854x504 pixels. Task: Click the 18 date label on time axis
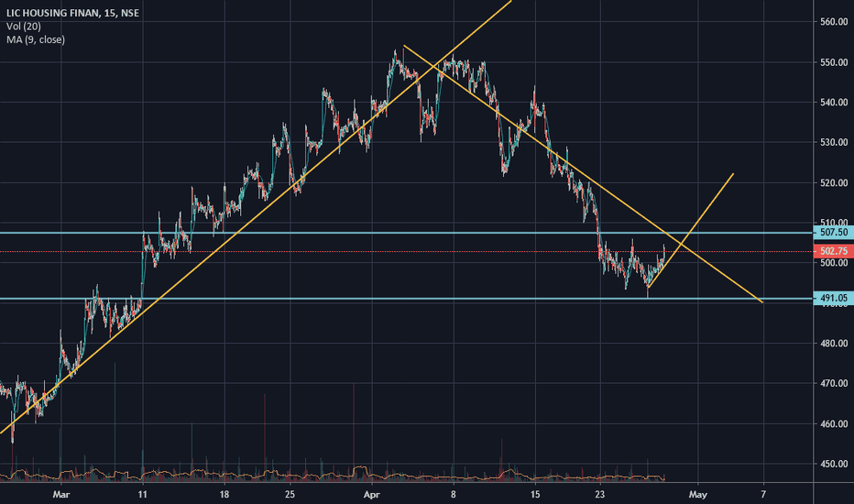tap(224, 495)
